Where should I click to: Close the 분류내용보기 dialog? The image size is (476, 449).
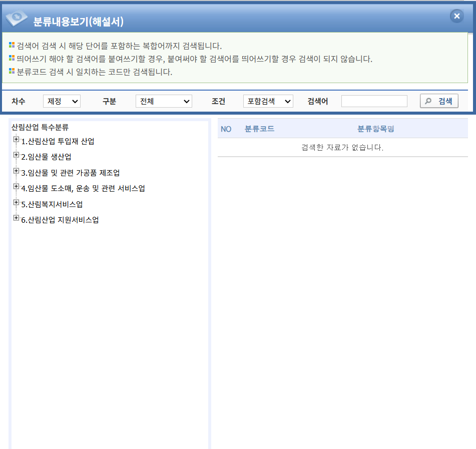pos(456,16)
